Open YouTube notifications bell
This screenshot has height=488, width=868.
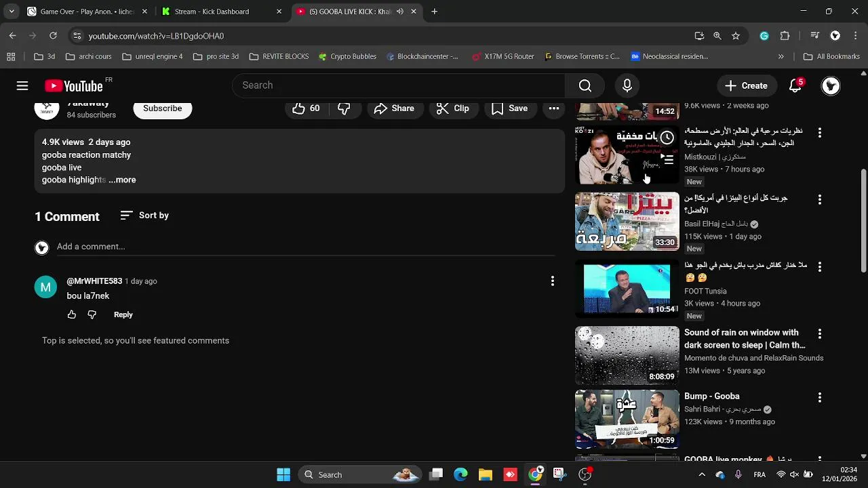click(796, 85)
